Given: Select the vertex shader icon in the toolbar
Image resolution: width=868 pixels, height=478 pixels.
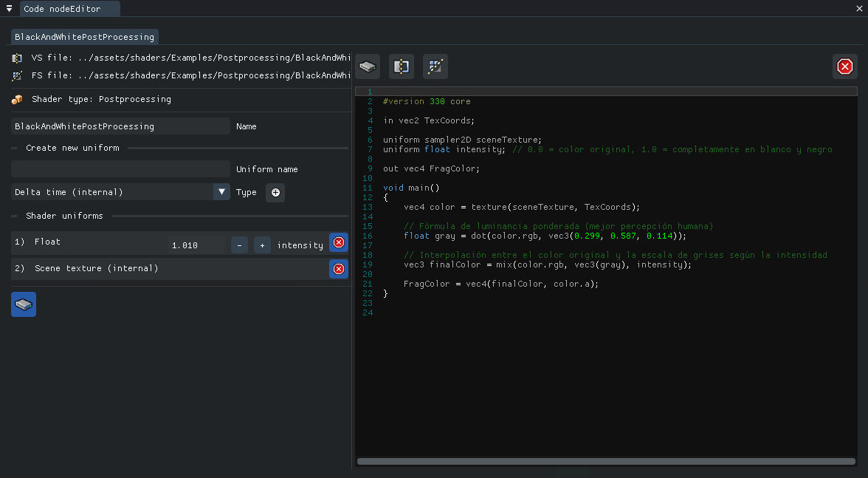Looking at the screenshot, I should (402, 66).
